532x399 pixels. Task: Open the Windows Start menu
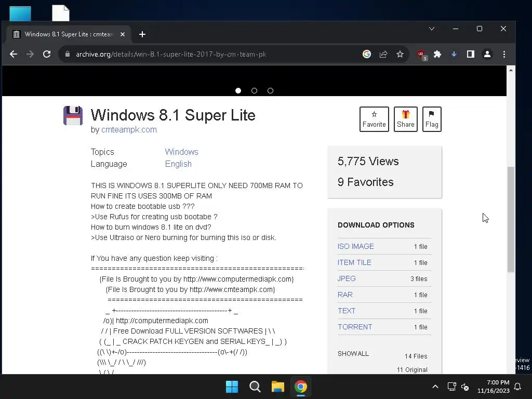tap(232, 387)
